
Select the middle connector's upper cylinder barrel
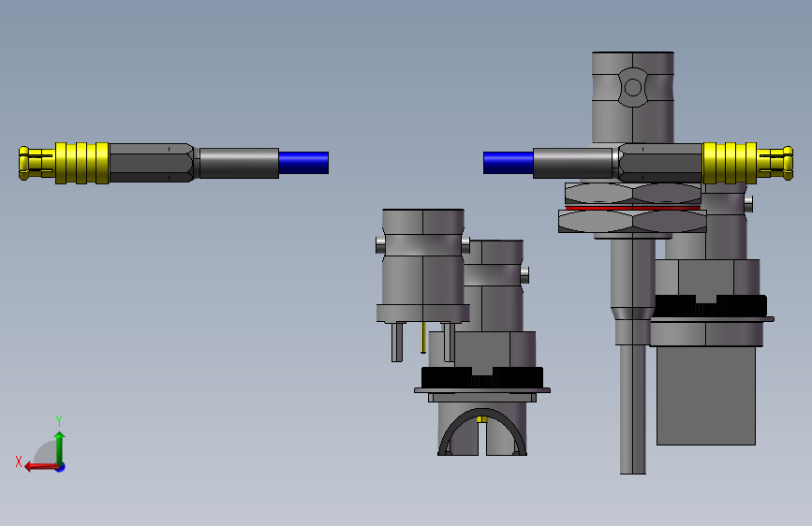423,257
